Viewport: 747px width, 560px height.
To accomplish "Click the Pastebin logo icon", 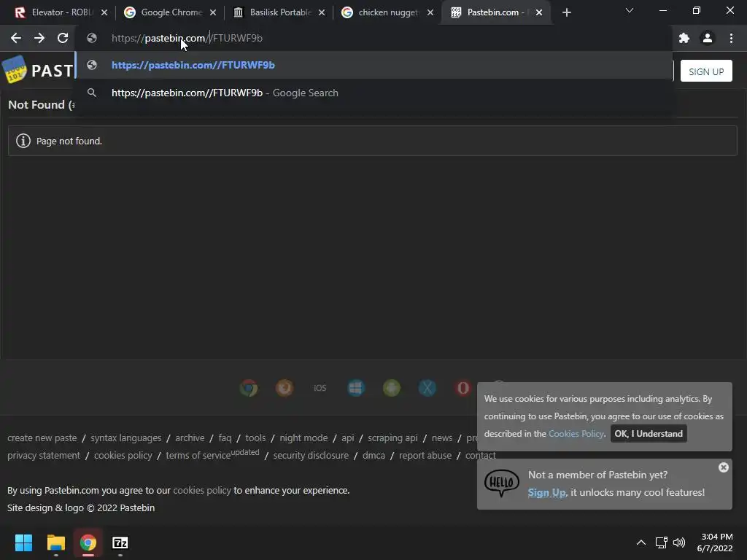I will coord(15,69).
